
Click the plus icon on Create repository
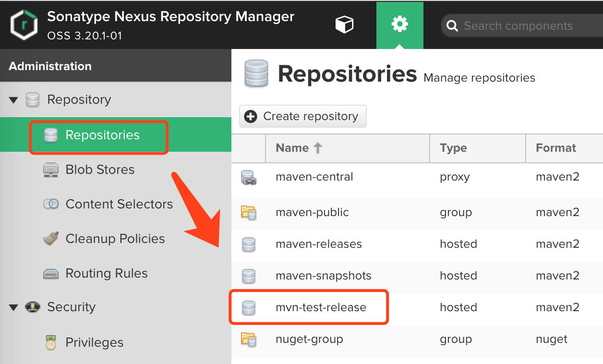[251, 116]
